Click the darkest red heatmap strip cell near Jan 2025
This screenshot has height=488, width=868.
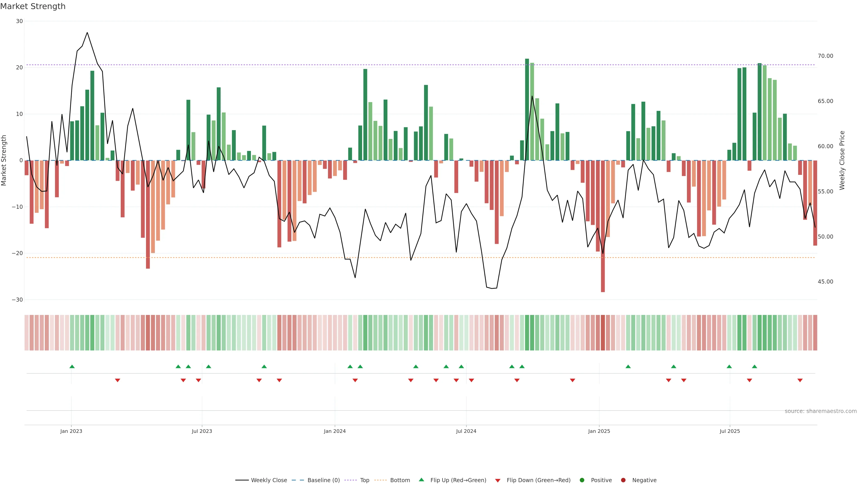(603, 333)
